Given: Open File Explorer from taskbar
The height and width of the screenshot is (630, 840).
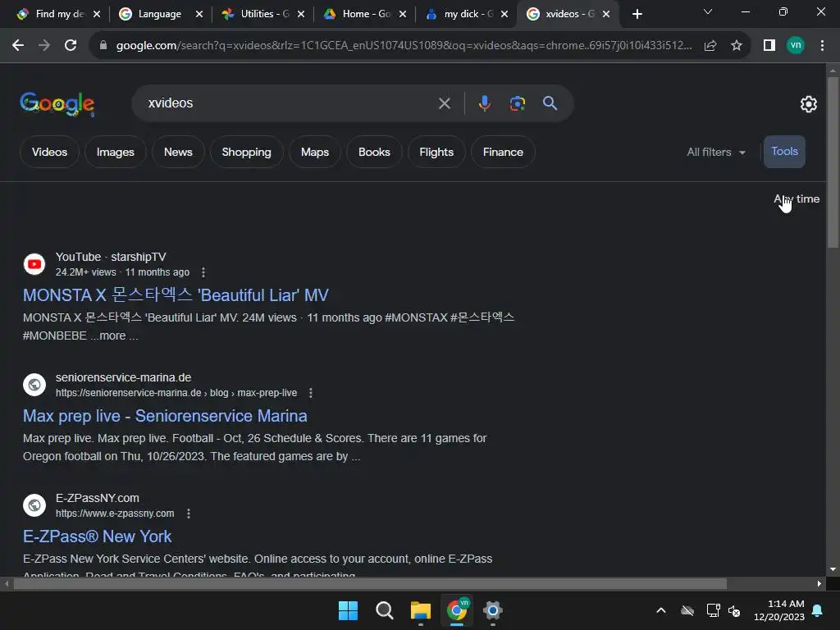Looking at the screenshot, I should (421, 610).
